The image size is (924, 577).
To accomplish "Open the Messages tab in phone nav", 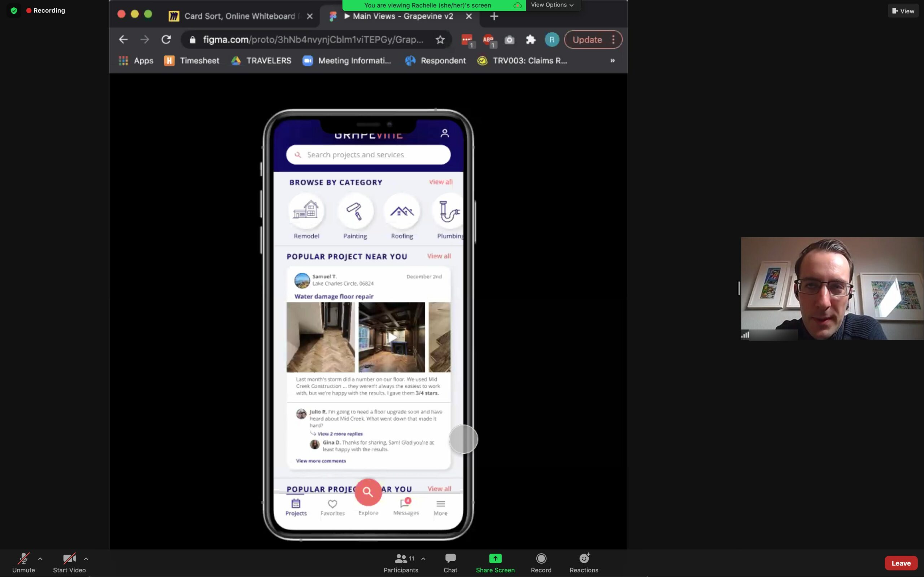I will pos(406,507).
